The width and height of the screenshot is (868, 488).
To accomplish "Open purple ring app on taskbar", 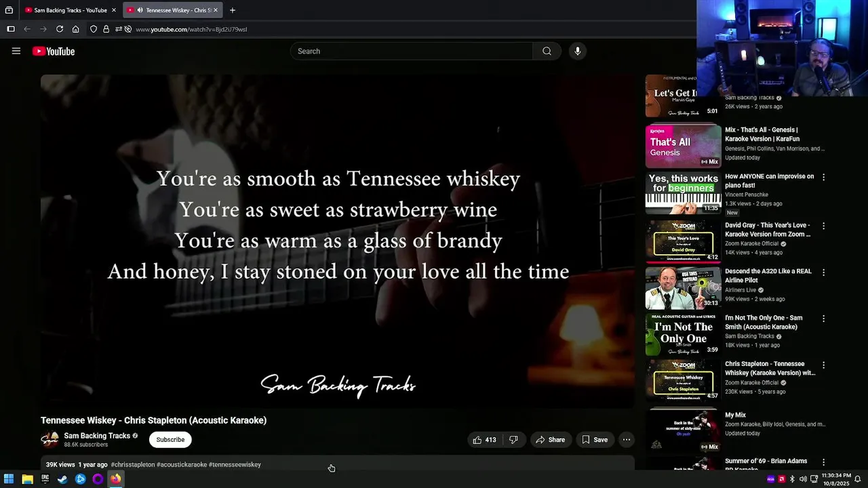I will click(x=98, y=479).
